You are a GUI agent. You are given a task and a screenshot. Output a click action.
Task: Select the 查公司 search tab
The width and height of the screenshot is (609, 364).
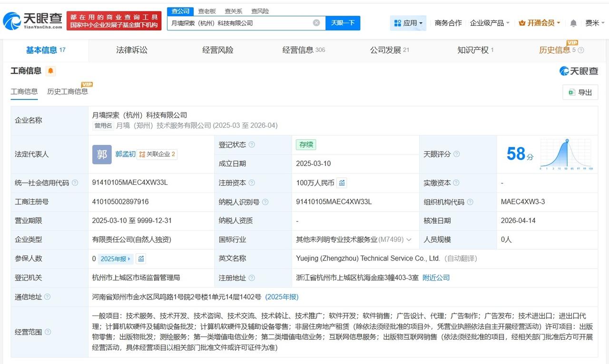click(180, 11)
